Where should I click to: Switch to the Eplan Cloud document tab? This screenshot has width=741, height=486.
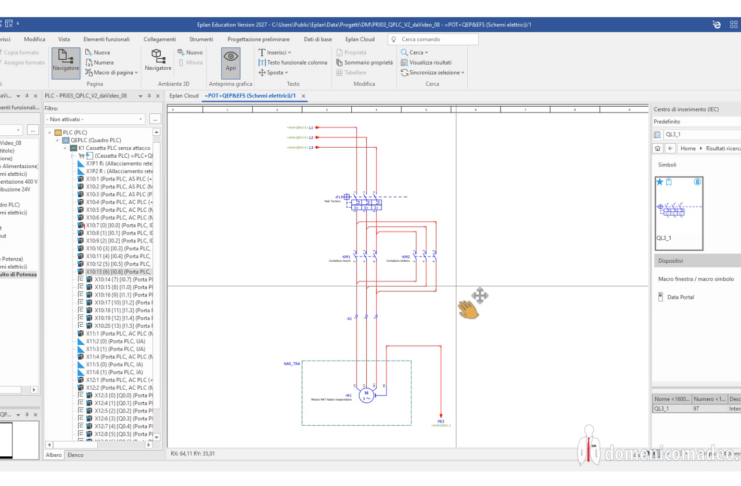(184, 95)
